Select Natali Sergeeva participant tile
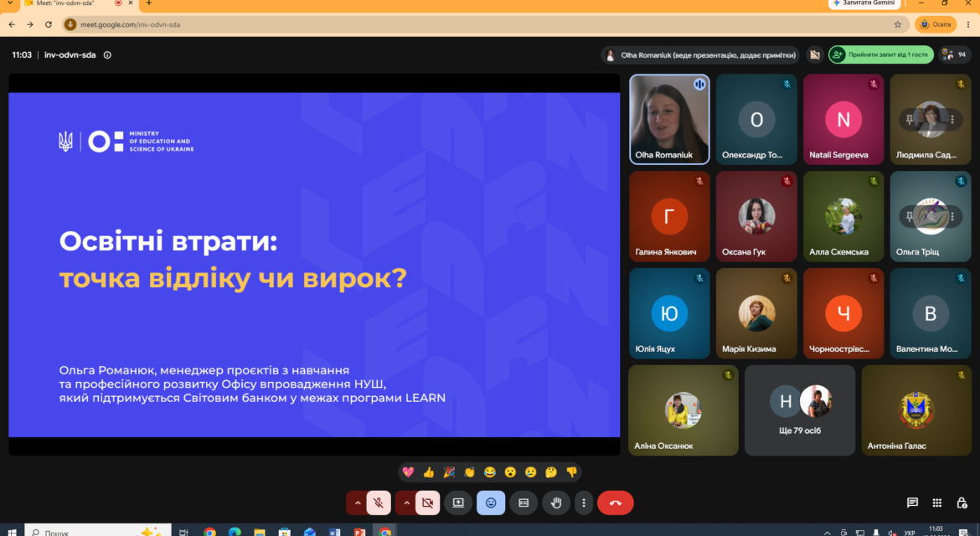 point(843,119)
